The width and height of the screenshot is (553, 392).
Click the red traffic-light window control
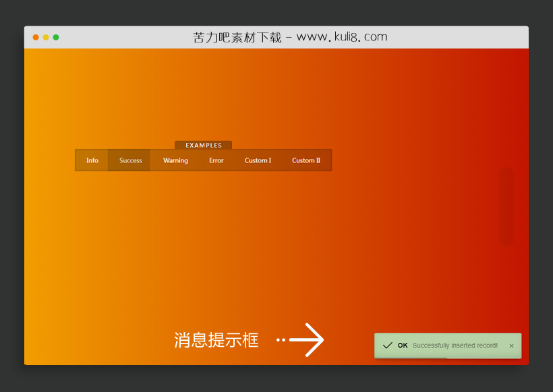click(x=35, y=38)
